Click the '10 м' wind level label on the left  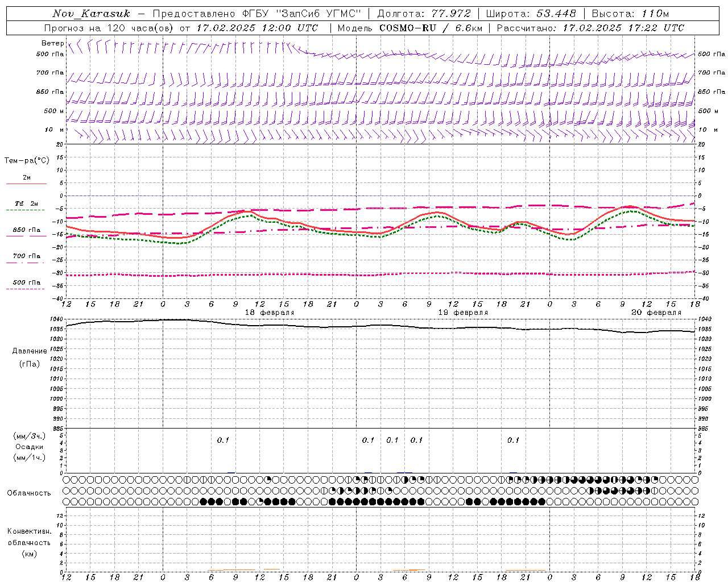click(x=55, y=130)
